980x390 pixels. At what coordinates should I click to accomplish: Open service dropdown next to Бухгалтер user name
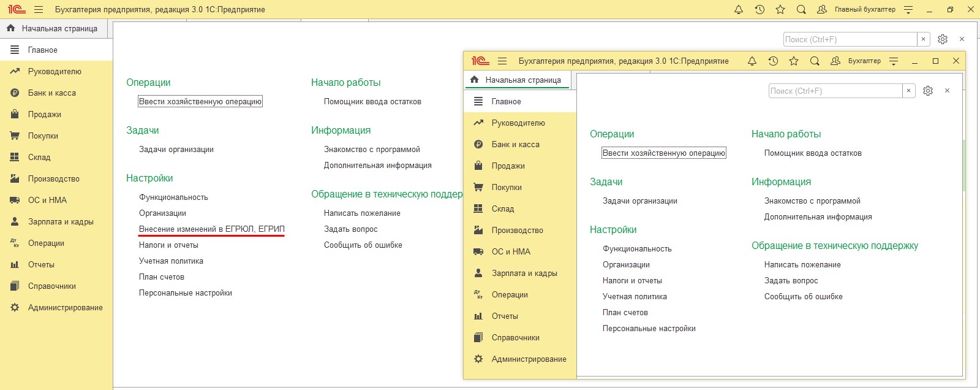click(894, 61)
